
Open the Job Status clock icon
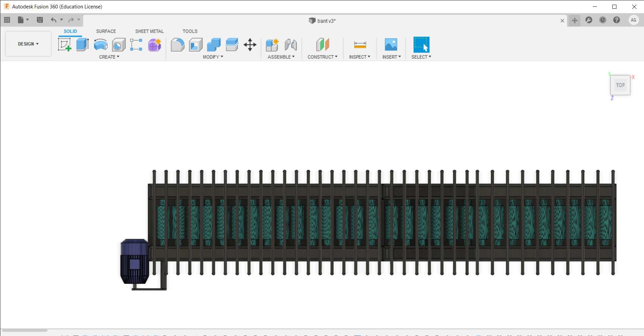(x=603, y=20)
